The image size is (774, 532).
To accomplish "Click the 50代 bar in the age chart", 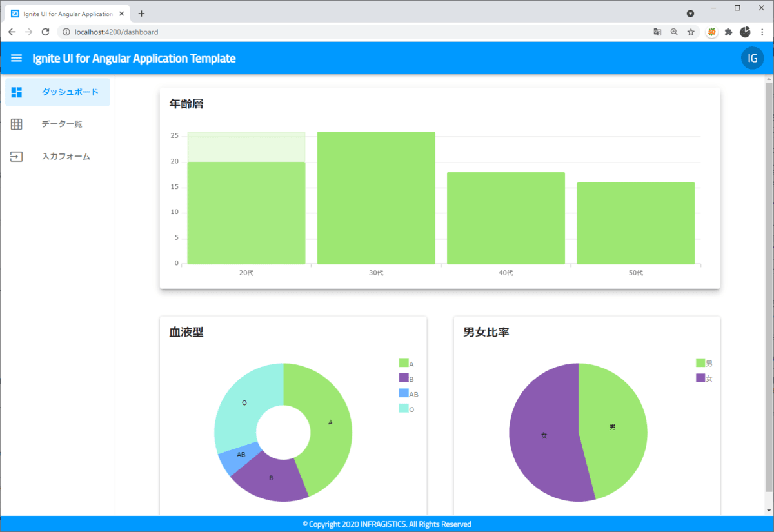I will (635, 223).
